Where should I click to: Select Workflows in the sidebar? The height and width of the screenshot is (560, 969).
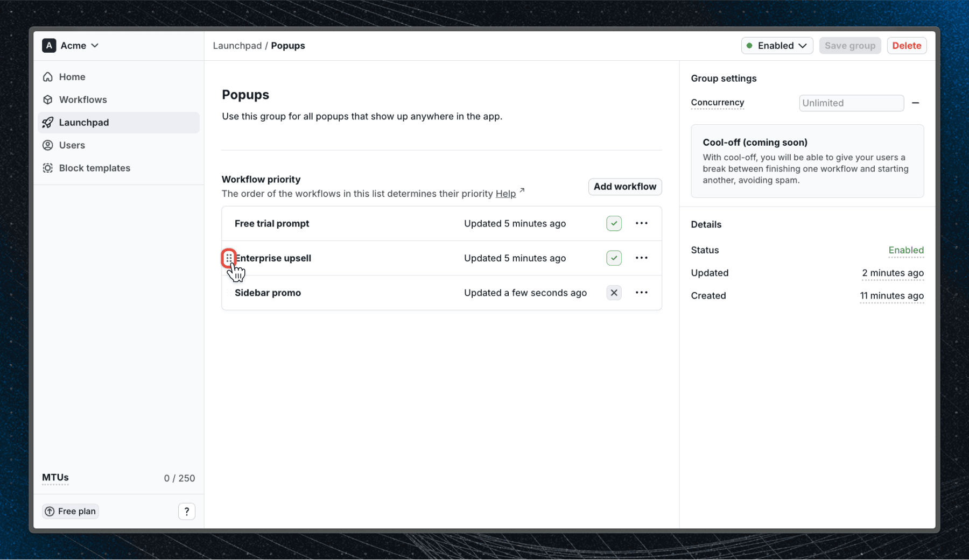click(82, 100)
